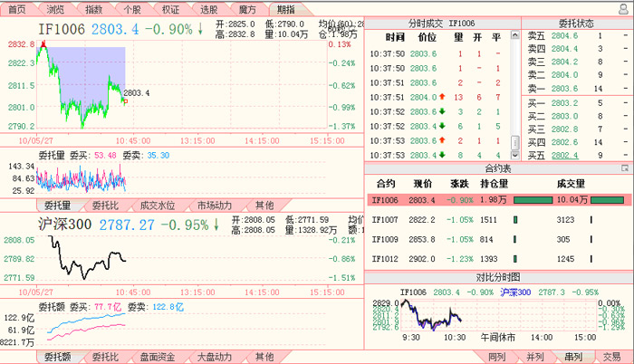Switch to 盘面资金 bottom tab
The height and width of the screenshot is (364, 634).
(158, 357)
